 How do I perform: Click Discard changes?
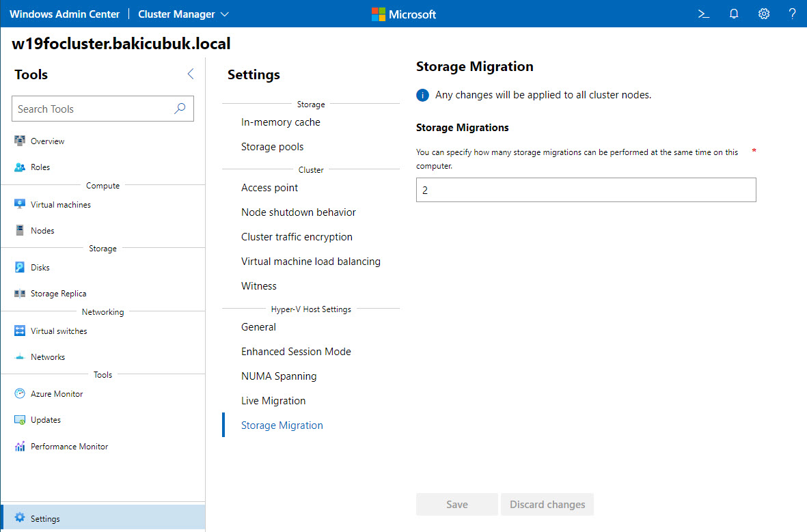(x=547, y=504)
